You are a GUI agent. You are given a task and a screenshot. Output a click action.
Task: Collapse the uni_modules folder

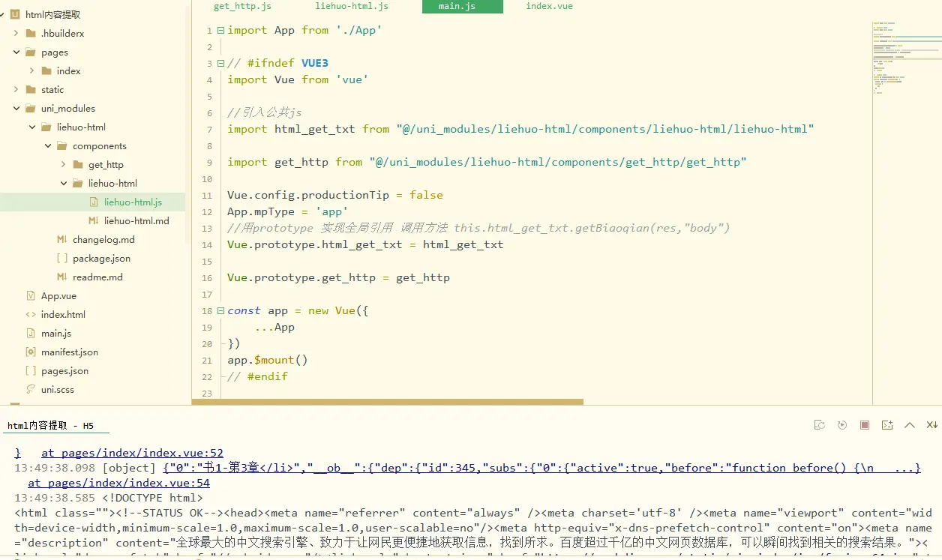click(x=16, y=109)
